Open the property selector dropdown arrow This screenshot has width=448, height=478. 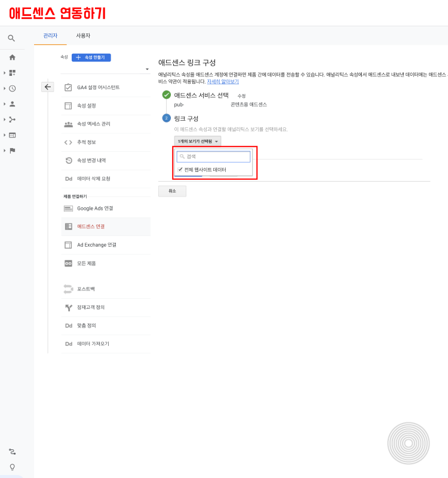click(147, 69)
